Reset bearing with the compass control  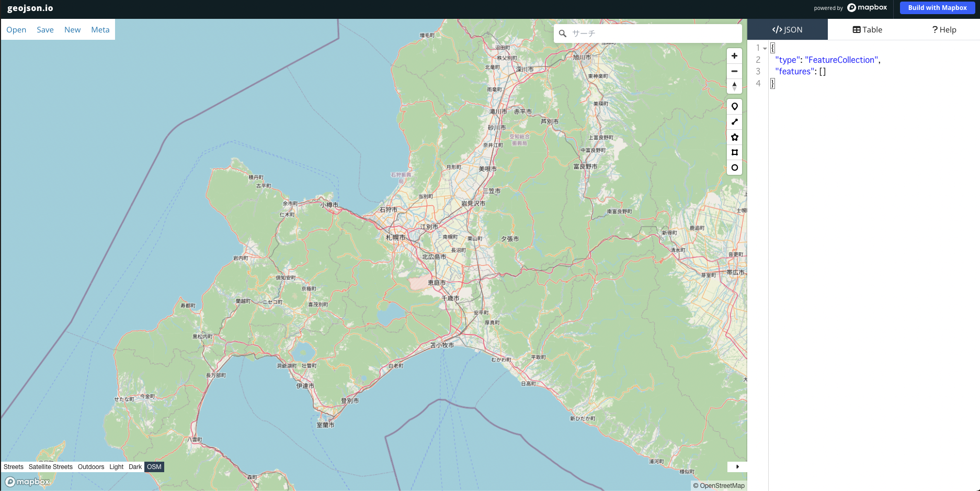(734, 86)
